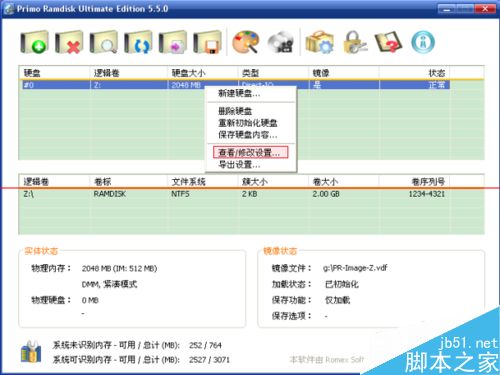
Task: Click the 卷序列号 column header
Action: coord(414,182)
